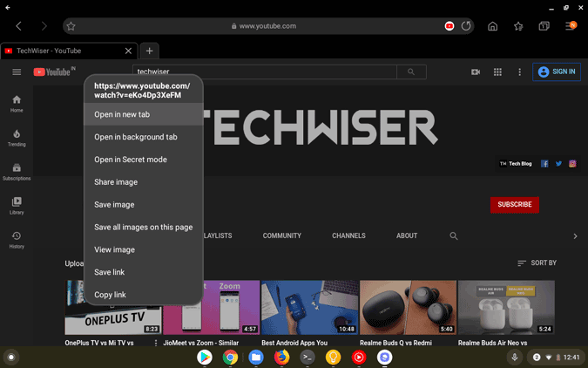Click the red video assistant icon in address bar
Viewport: 588px width, 368px height.
[x=449, y=26]
